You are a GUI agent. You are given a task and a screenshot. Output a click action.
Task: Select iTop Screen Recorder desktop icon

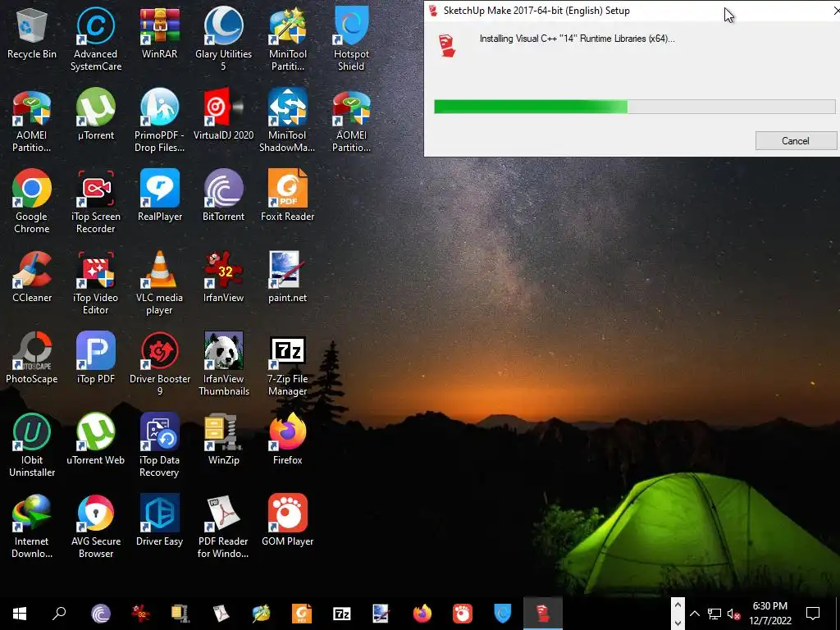tap(96, 202)
